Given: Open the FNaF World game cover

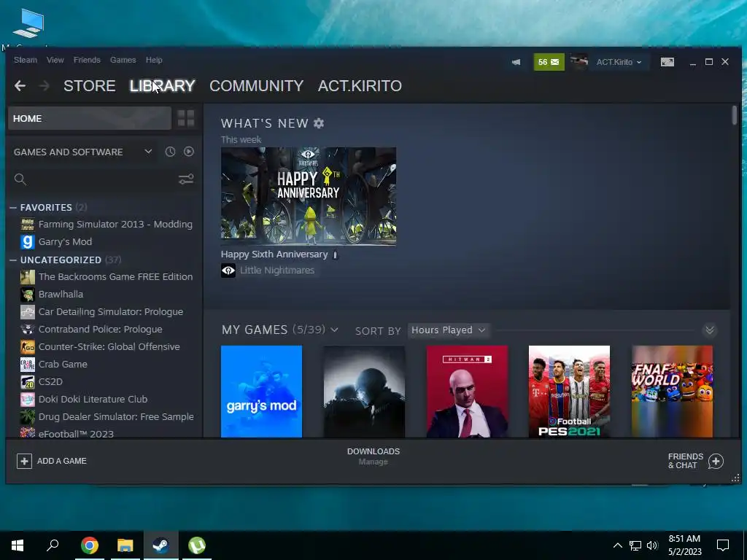Looking at the screenshot, I should pos(672,392).
